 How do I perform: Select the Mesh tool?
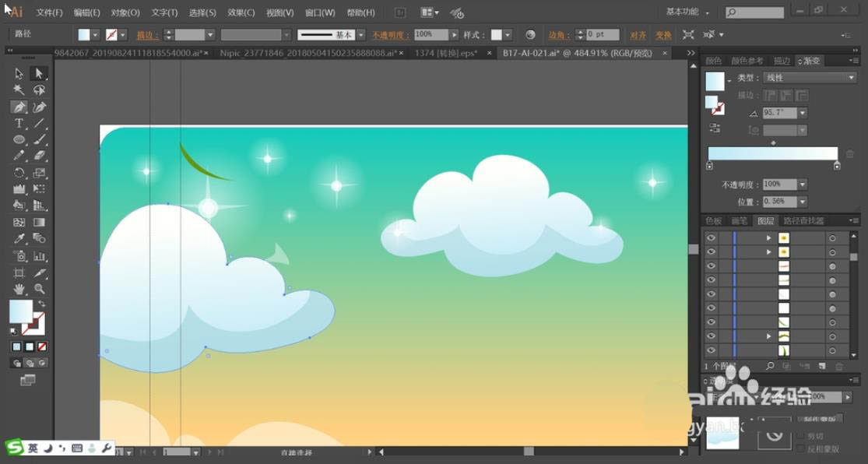click(x=19, y=222)
